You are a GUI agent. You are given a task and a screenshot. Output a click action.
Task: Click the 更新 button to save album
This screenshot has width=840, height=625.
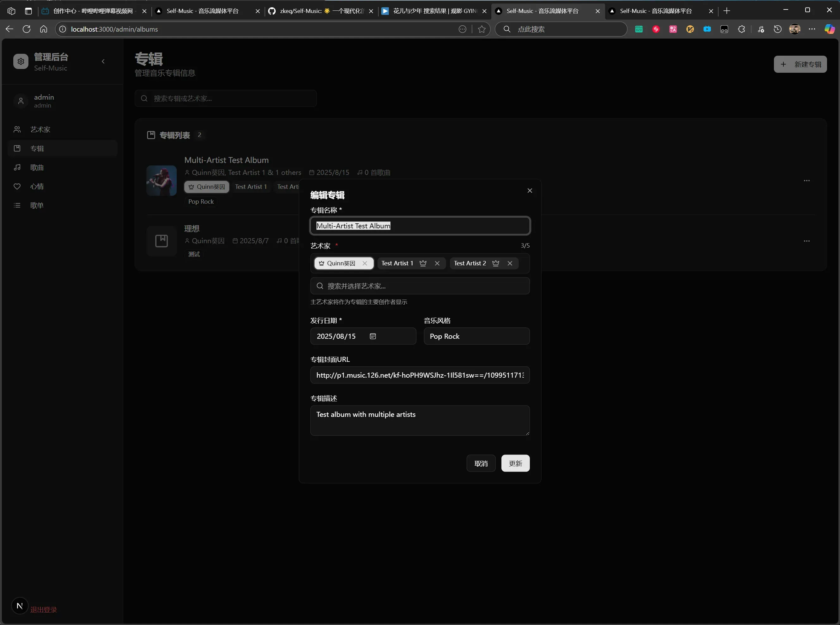(x=515, y=463)
